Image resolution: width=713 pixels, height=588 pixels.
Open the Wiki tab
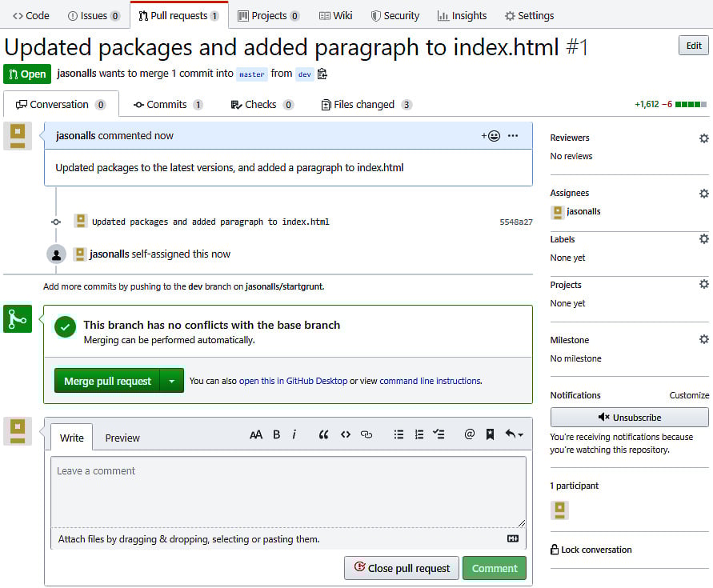tap(335, 15)
